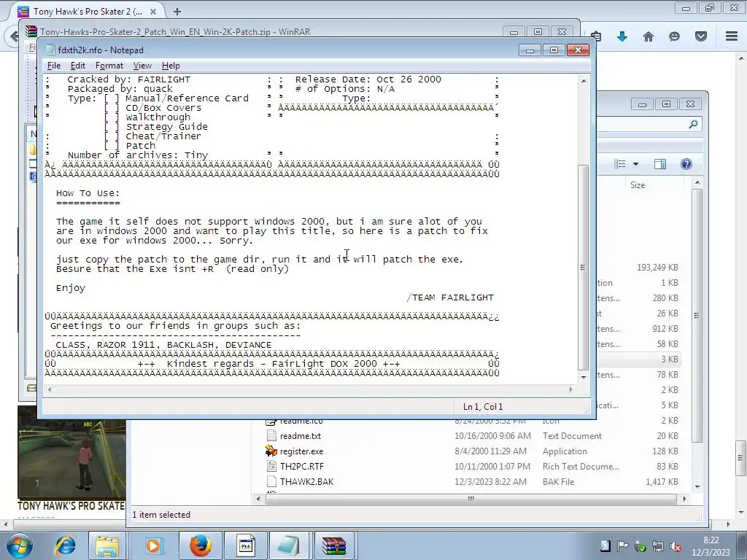This screenshot has width=747, height=560.
Task: Open Windows Explorer taskbar icon
Action: tap(108, 545)
